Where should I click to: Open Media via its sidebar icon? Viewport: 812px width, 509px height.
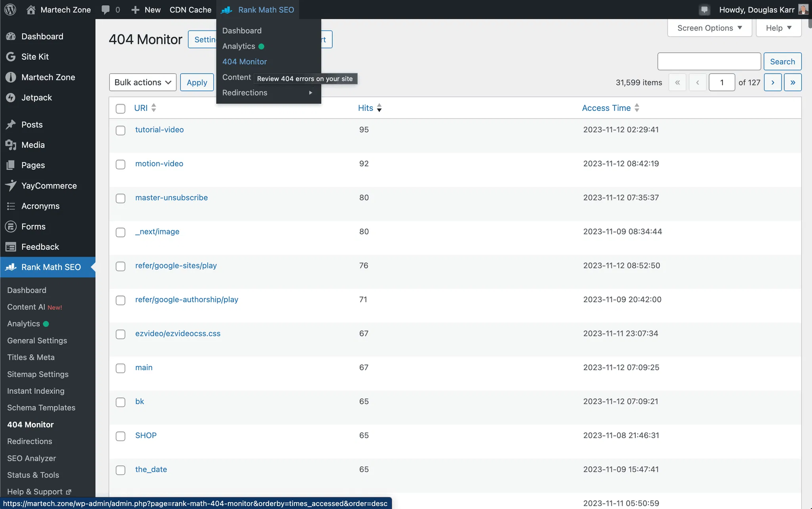(11, 145)
